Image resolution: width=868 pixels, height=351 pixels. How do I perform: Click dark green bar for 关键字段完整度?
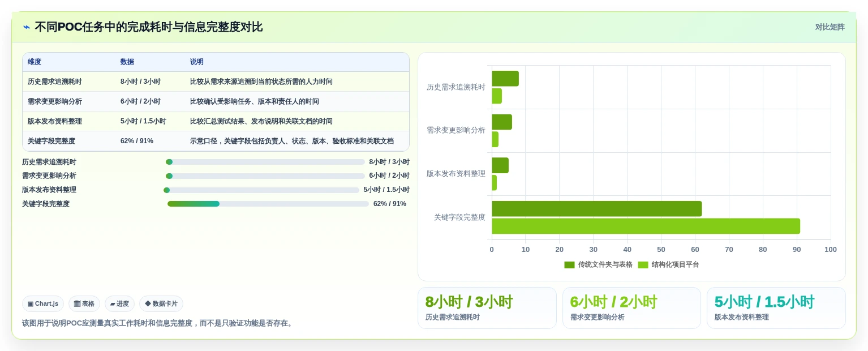pos(597,209)
